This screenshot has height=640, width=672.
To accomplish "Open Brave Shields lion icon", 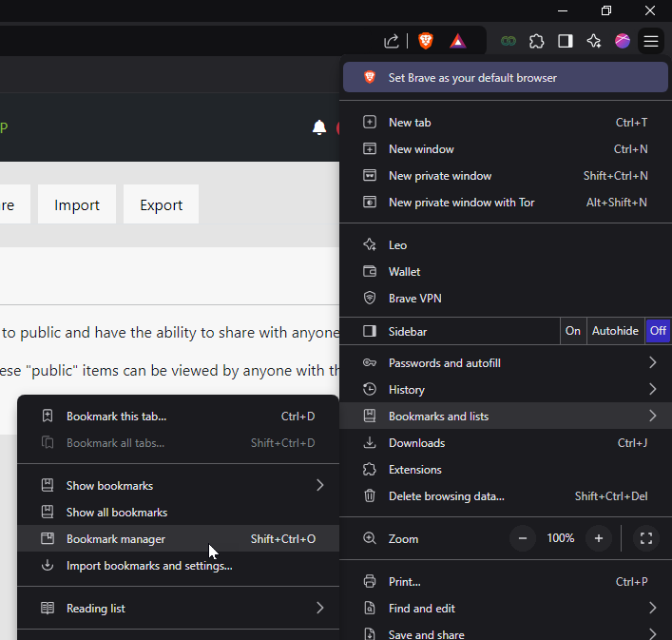I will (x=426, y=41).
